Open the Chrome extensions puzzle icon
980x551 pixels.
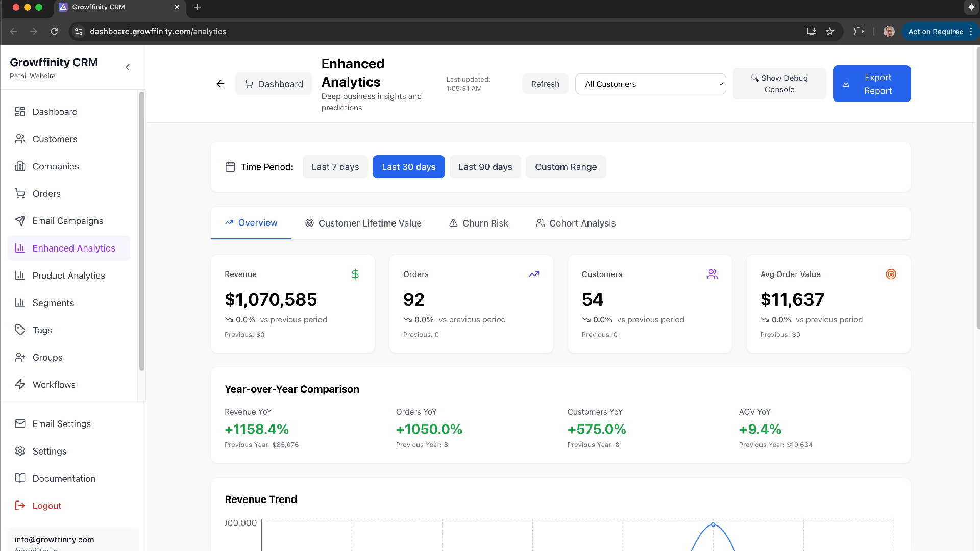point(859,31)
